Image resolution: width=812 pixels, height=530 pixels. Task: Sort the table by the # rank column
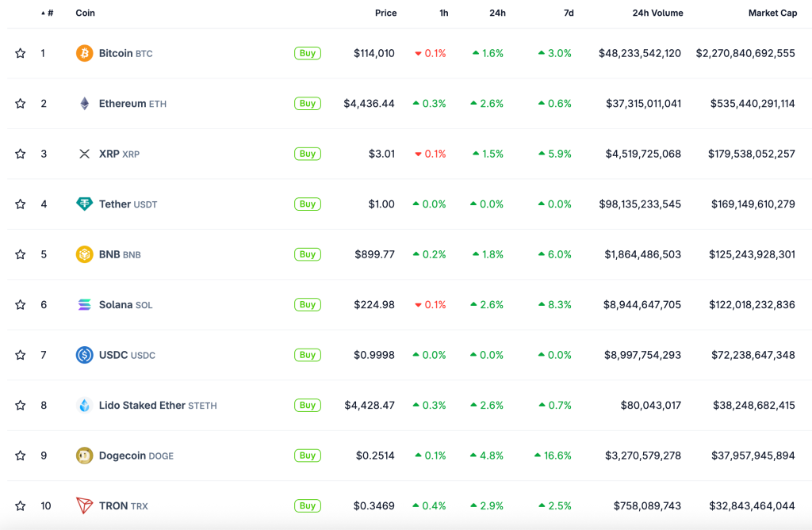49,13
